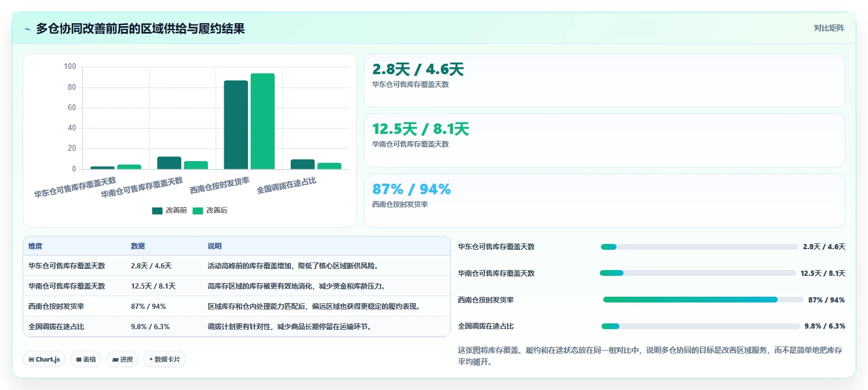Click the Chart.js chip

[44, 359]
